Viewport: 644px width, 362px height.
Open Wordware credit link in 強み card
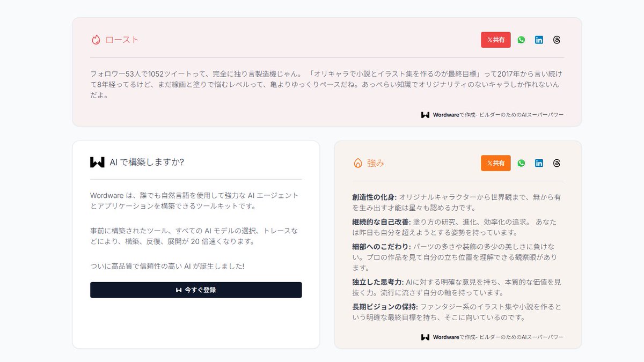498,337
